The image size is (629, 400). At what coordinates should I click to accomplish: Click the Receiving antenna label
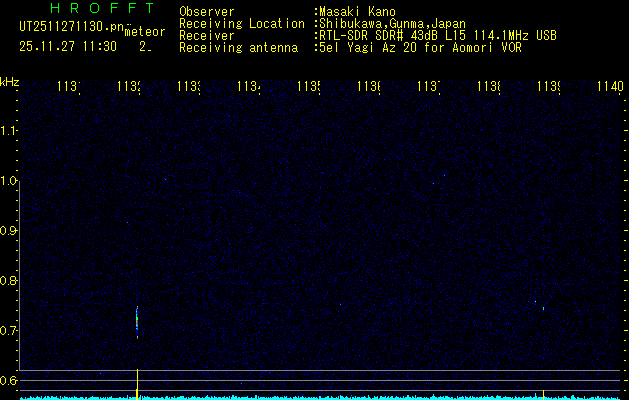click(x=238, y=48)
